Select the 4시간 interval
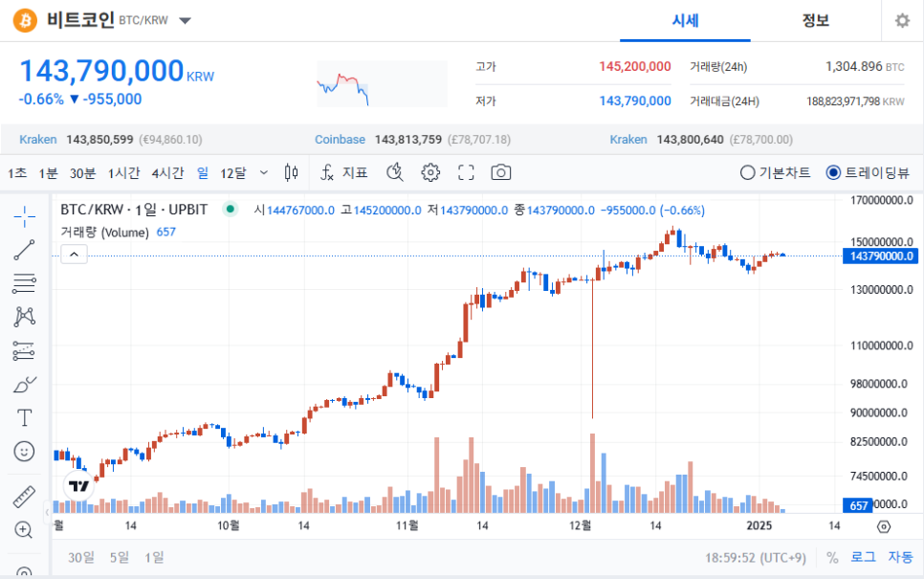 (x=168, y=173)
